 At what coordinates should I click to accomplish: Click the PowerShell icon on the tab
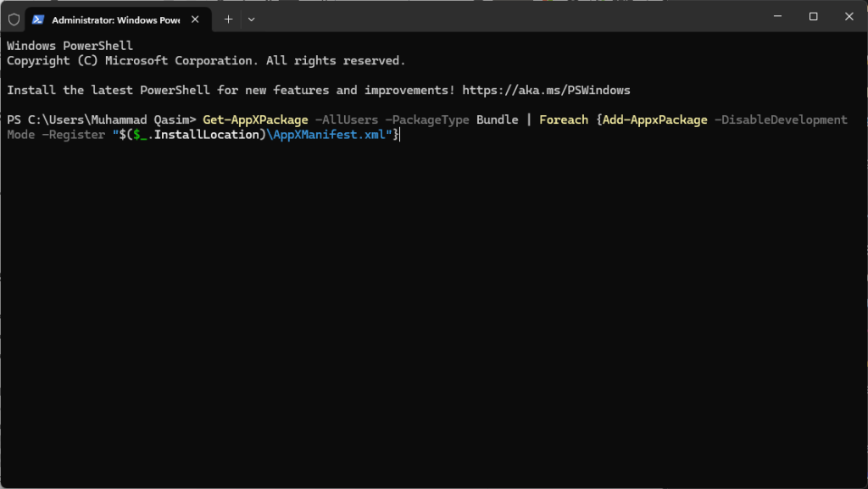tap(39, 18)
